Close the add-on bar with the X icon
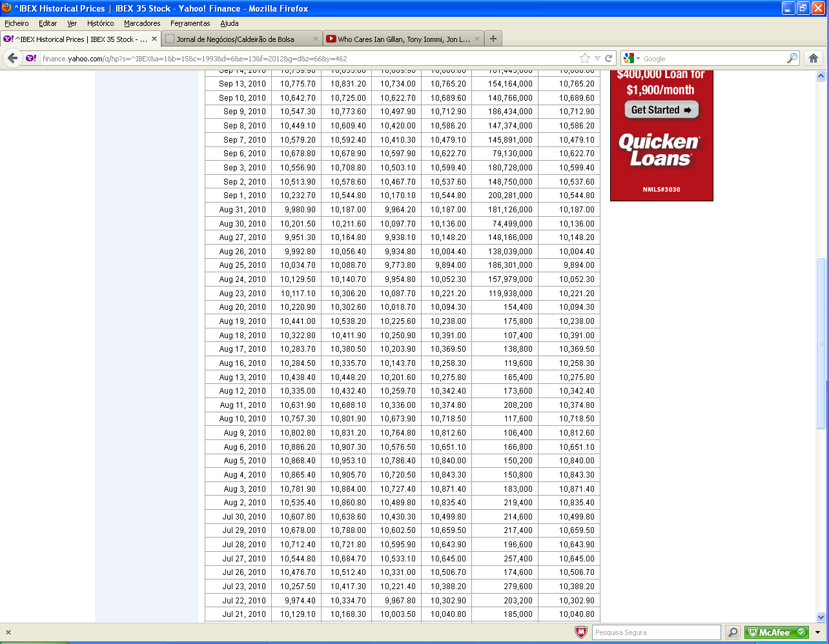The width and height of the screenshot is (829, 644). [x=8, y=632]
